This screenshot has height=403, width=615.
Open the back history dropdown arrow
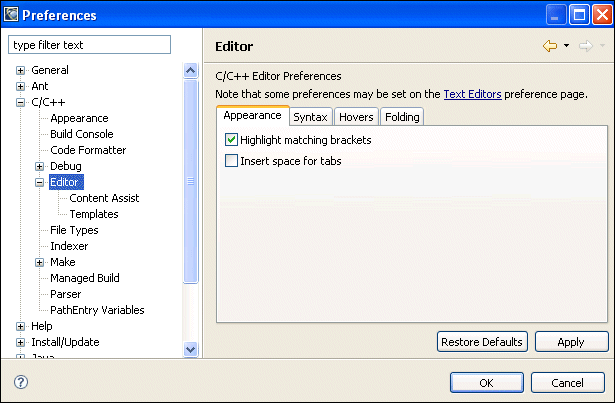566,46
